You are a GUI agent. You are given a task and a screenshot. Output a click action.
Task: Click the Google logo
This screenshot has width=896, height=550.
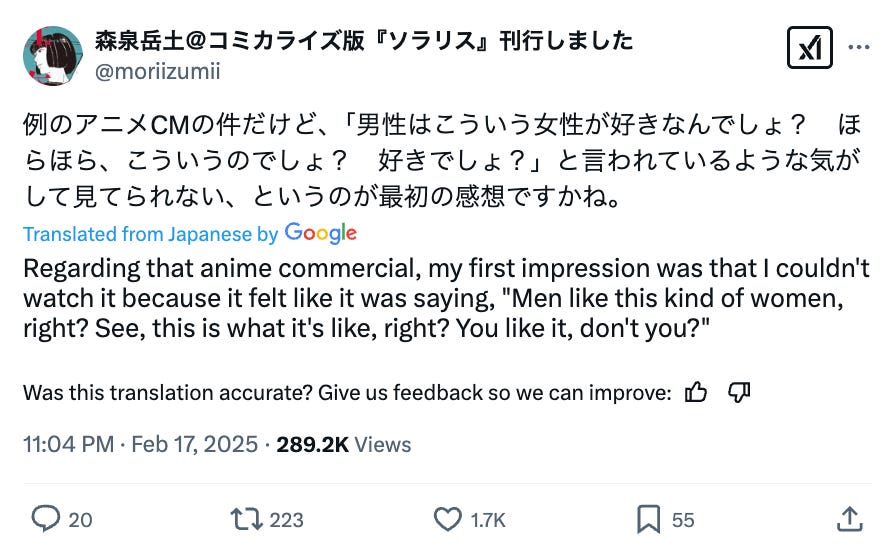point(320,233)
